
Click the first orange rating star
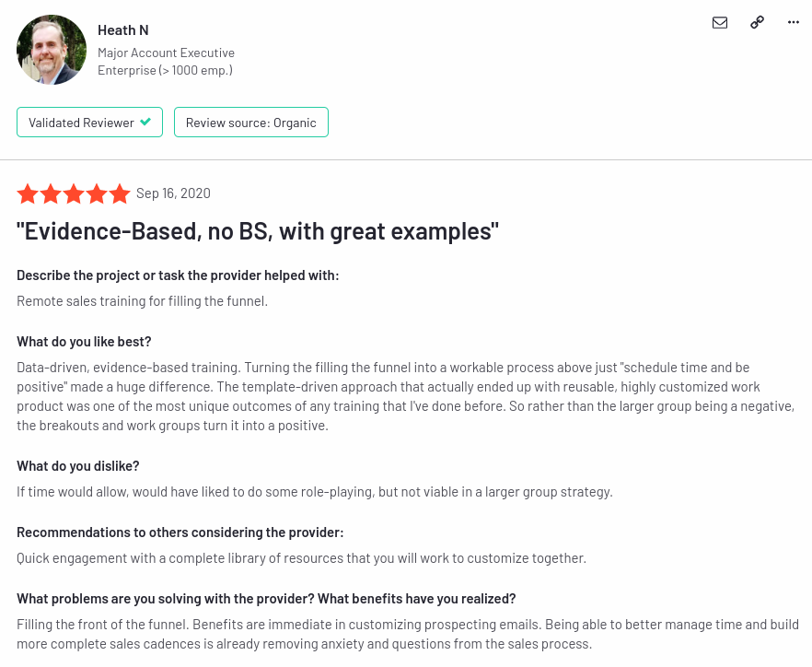tap(28, 193)
